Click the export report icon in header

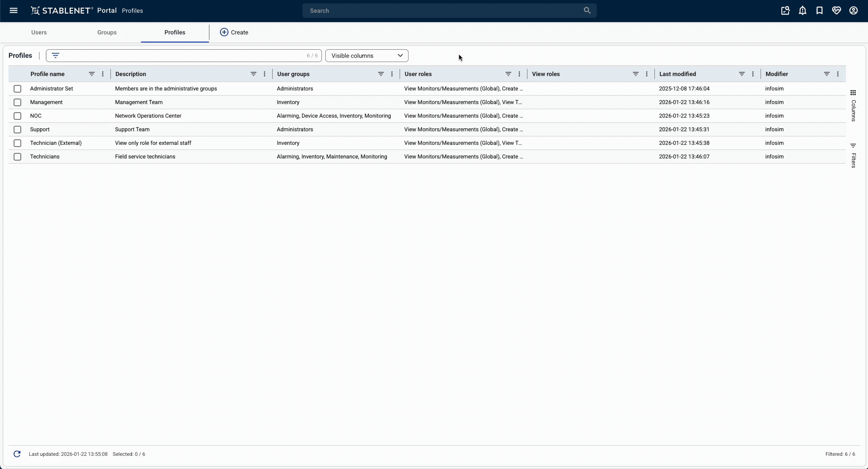point(785,11)
